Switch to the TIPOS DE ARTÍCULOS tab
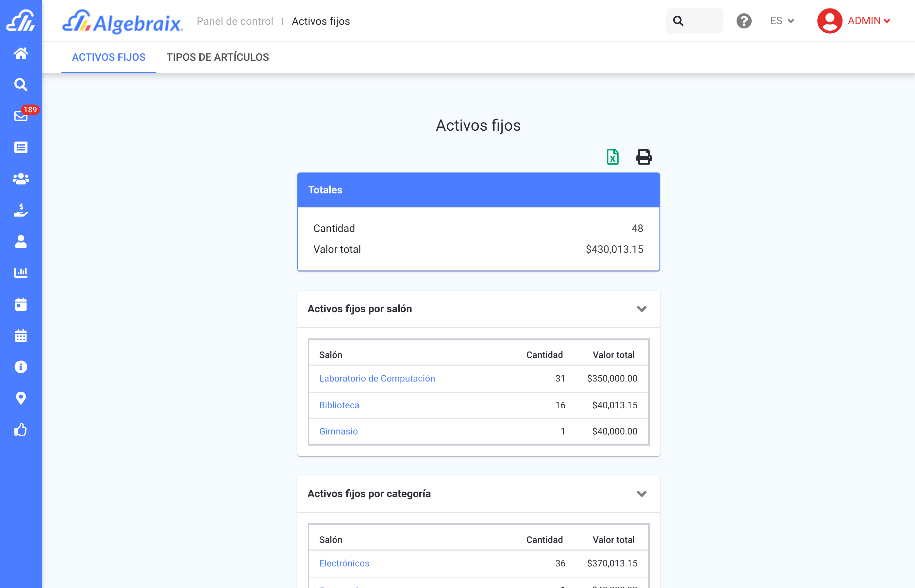Screen dimensions: 915x588 tap(218, 57)
